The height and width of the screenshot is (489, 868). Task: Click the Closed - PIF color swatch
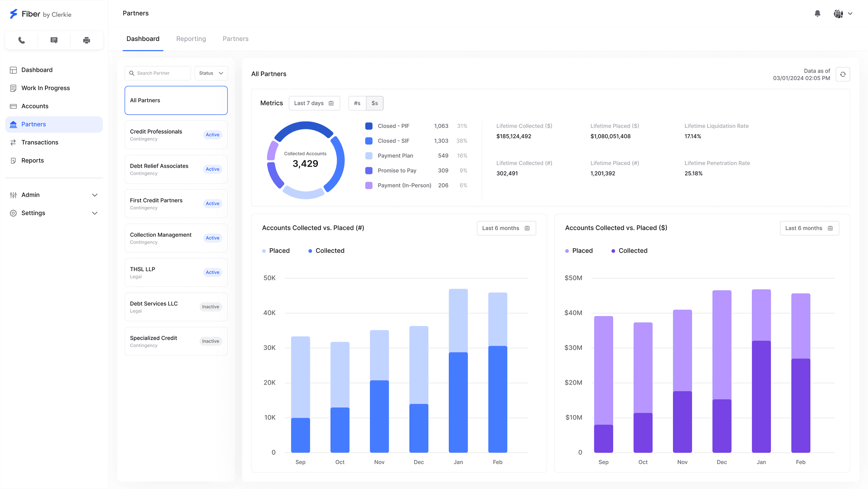coord(369,126)
